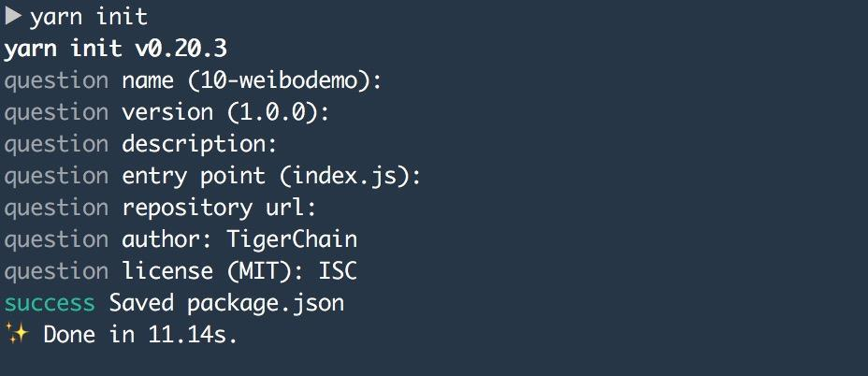Click the repository url prompt
Screen dimensions: 868x376
click(x=219, y=208)
